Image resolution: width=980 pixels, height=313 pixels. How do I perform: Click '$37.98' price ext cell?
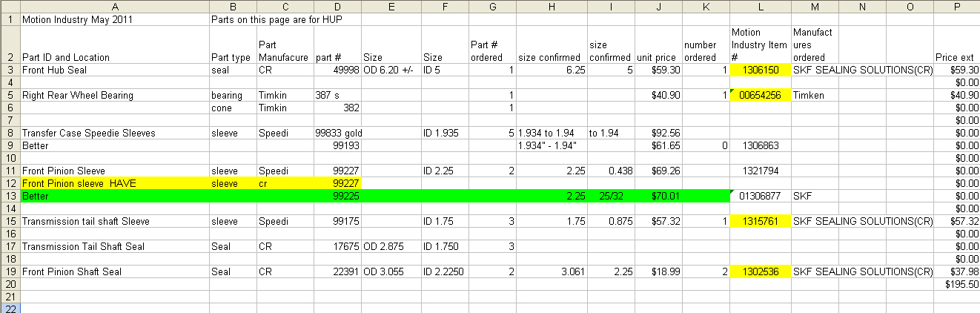coord(956,271)
